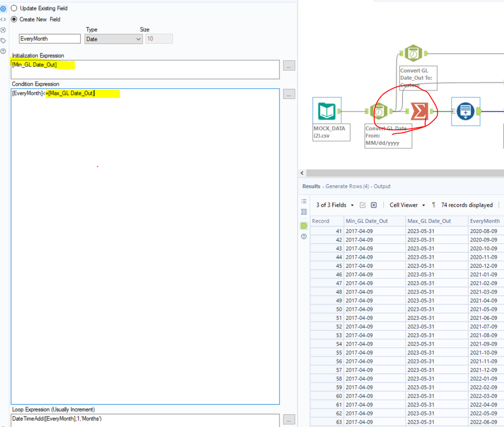504x427 pixels.
Task: Click the results metadata view icon
Action: point(304,212)
